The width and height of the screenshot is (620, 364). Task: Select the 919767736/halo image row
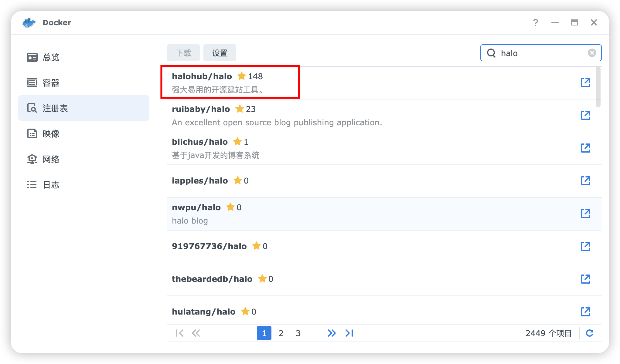(x=384, y=247)
